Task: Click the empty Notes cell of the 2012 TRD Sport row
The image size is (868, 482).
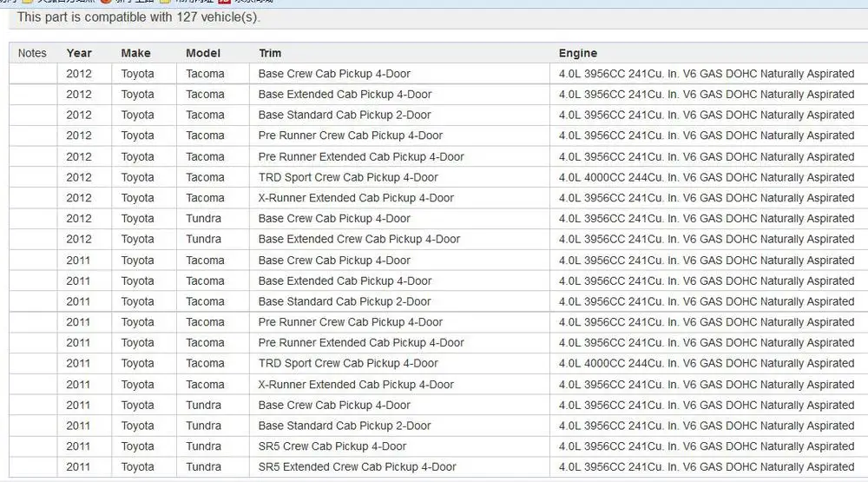Action: [x=33, y=177]
